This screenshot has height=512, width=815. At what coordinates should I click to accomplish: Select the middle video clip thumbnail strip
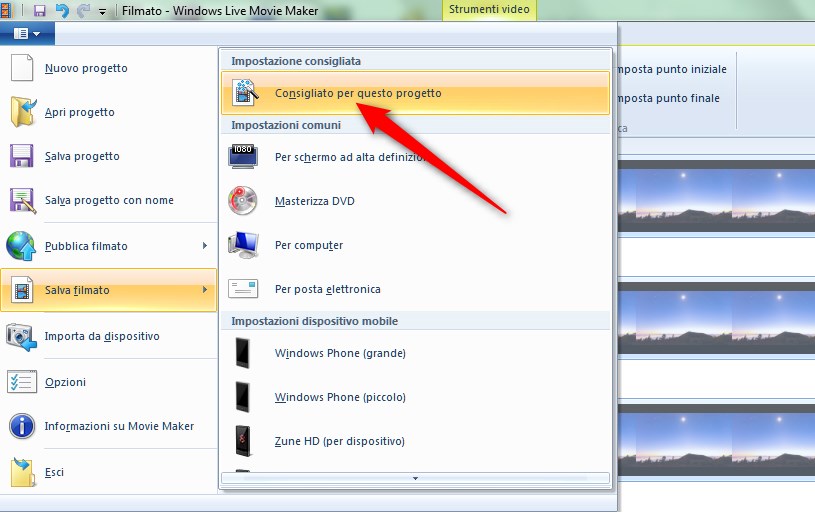pyautogui.click(x=716, y=318)
